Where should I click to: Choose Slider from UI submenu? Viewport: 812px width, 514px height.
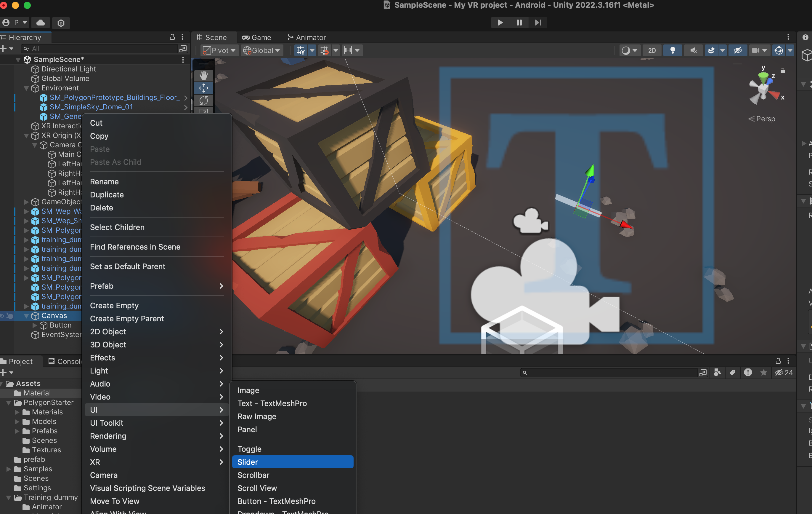point(292,462)
